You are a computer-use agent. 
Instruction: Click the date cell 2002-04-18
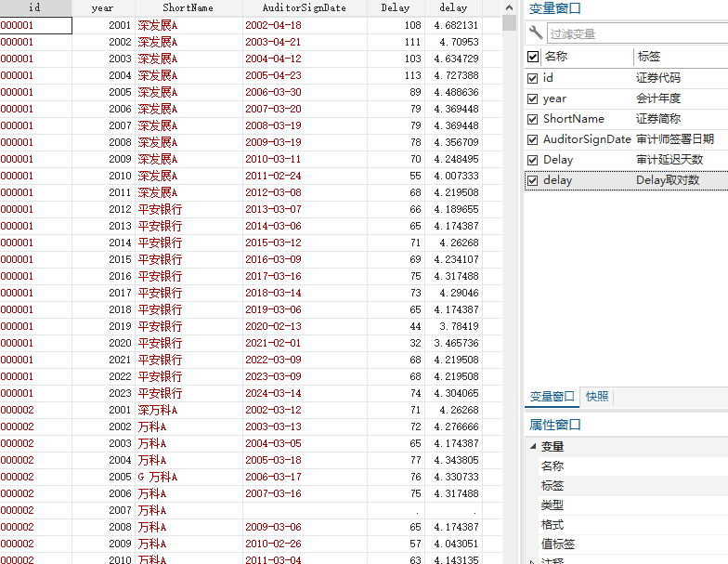coord(305,26)
